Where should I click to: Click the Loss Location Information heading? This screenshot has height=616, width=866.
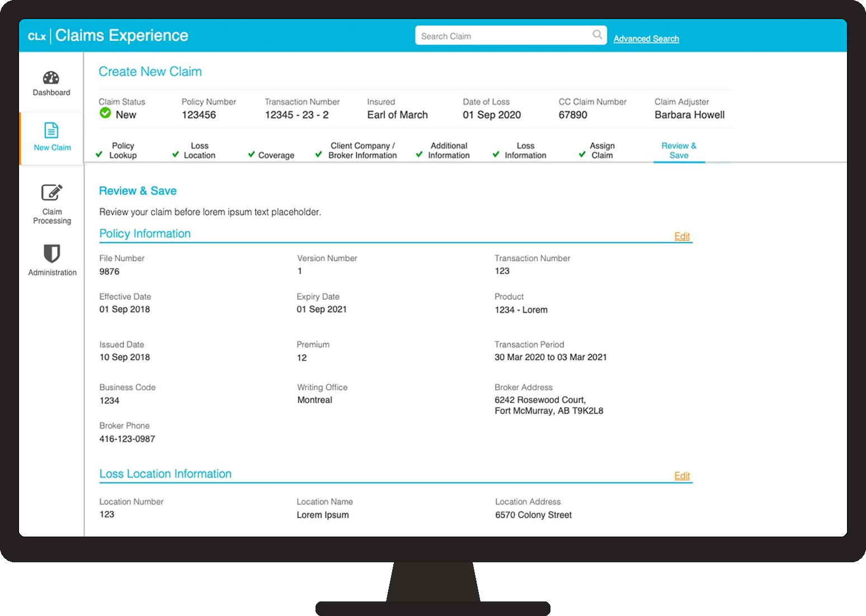[x=165, y=474]
